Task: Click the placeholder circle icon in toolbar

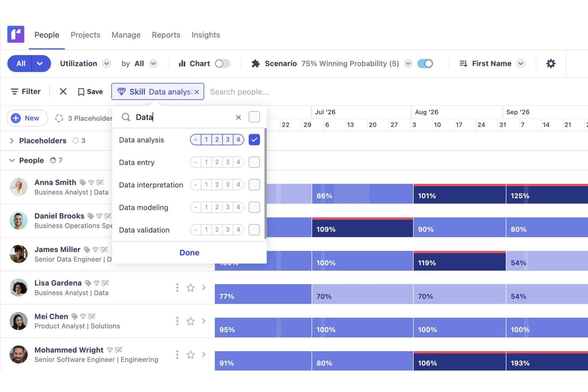Action: pyautogui.click(x=59, y=118)
